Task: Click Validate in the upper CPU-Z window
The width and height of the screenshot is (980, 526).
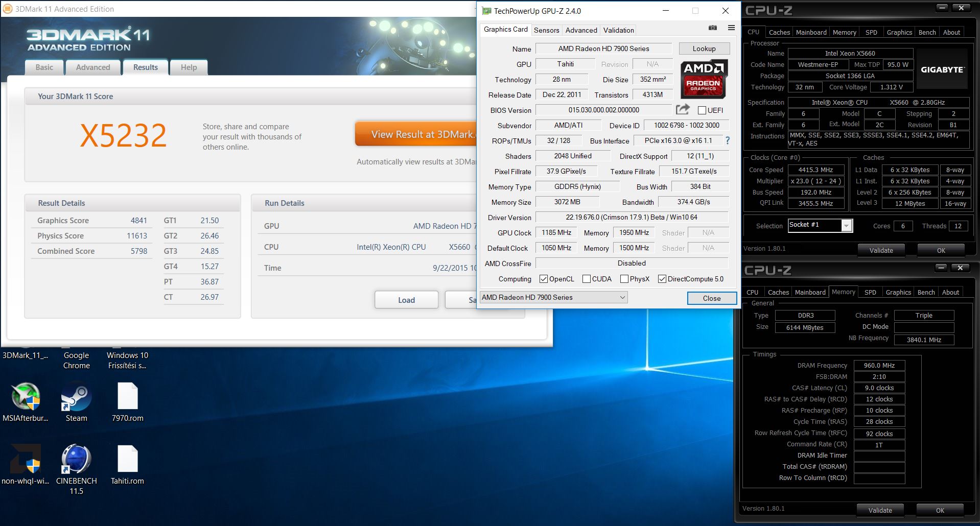Action: (x=881, y=250)
